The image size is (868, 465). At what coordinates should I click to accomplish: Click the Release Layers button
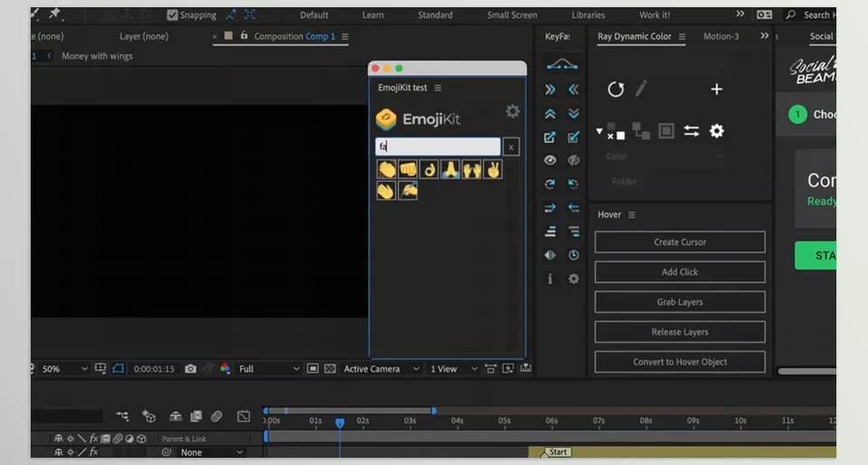tap(680, 332)
